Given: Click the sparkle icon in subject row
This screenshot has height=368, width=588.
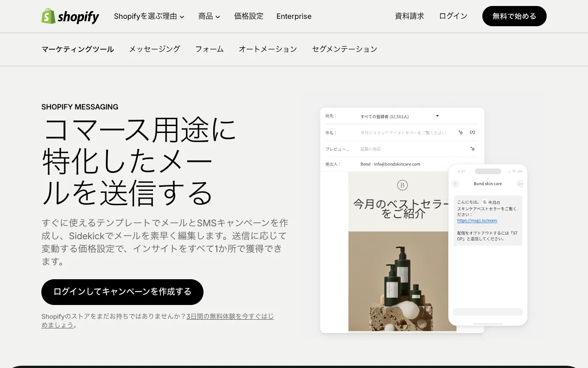Looking at the screenshot, I should coord(461,132).
